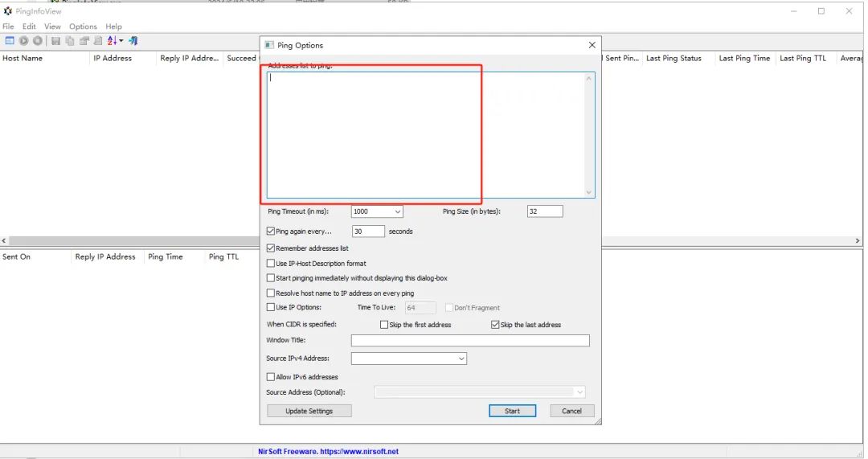Click the Time To Live field

point(420,308)
